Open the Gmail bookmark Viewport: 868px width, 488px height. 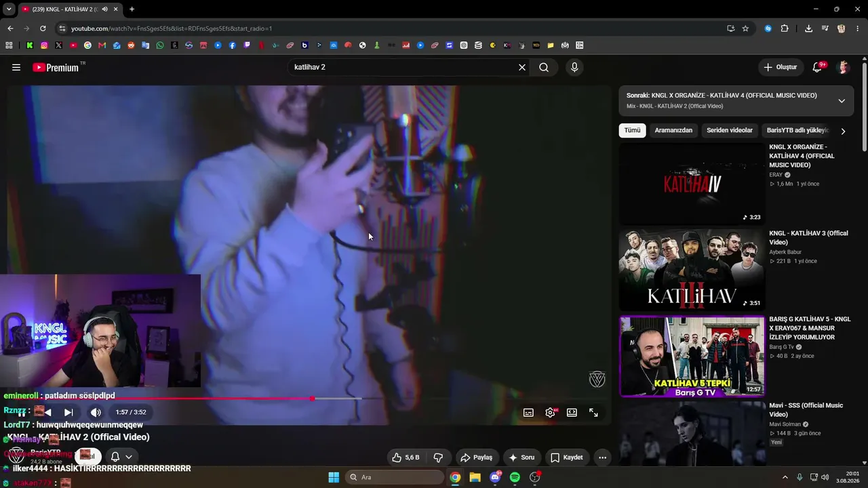pyautogui.click(x=102, y=45)
